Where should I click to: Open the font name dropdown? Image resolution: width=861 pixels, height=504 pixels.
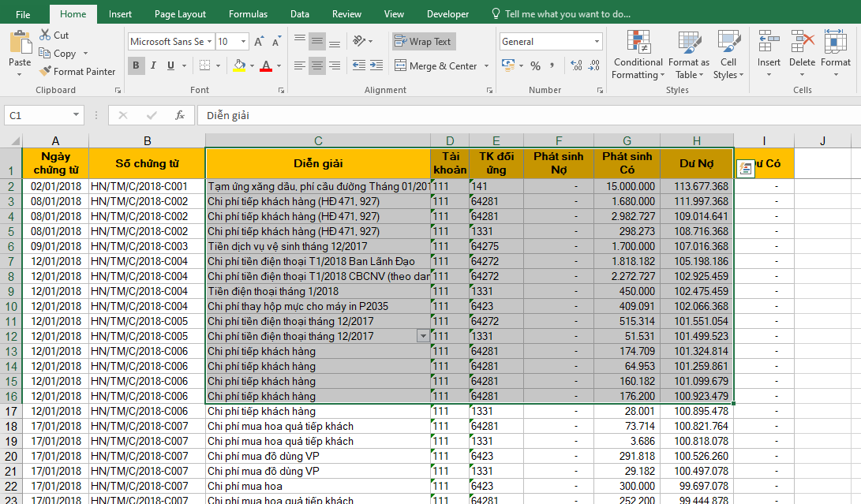click(x=210, y=42)
